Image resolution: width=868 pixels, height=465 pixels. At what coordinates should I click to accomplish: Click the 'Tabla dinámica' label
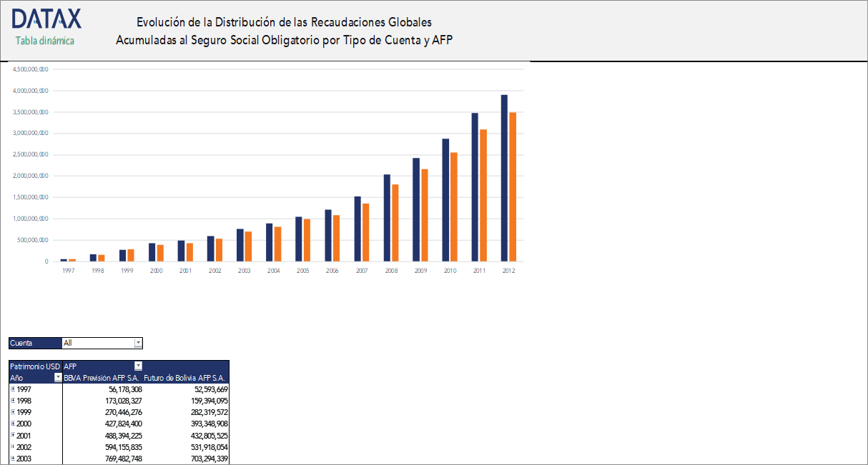(44, 41)
